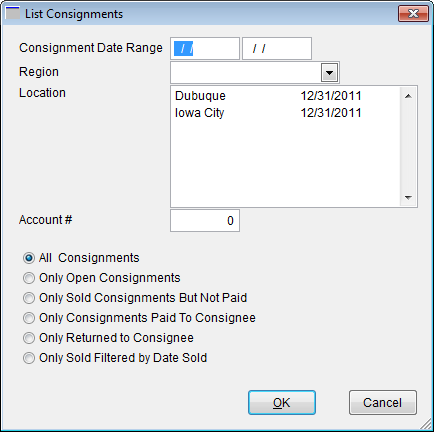Click the Location list scroll up arrow
The image size is (434, 432).
(408, 96)
